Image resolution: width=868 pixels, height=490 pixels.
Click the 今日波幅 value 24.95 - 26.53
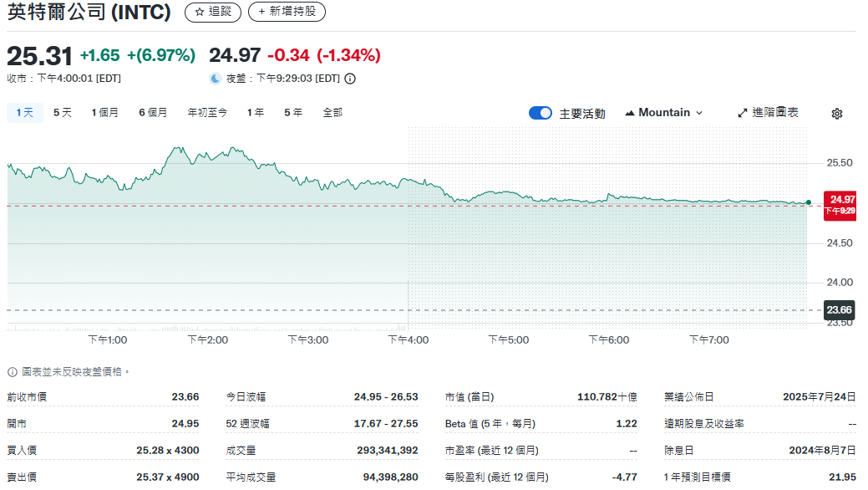pos(386,397)
